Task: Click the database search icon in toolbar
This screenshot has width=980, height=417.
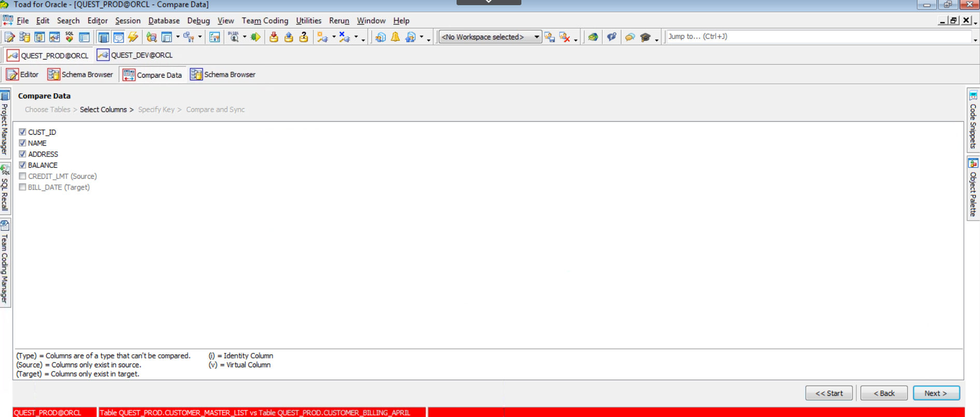Action: [x=151, y=37]
